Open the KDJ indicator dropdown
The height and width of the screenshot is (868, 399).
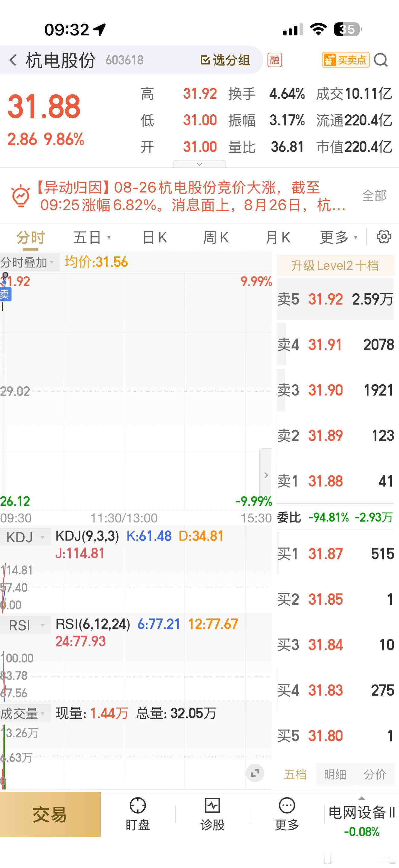[25, 537]
